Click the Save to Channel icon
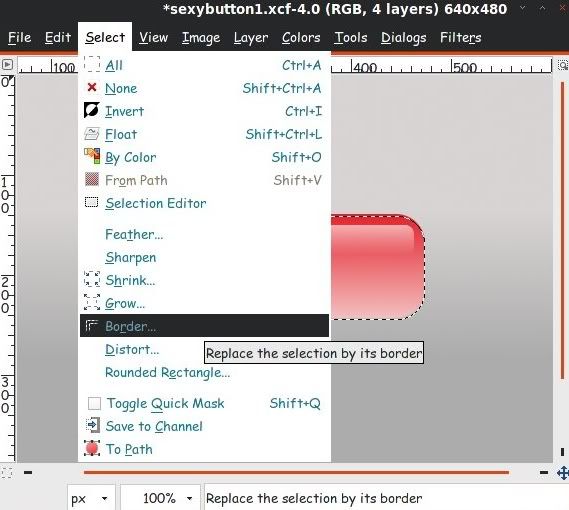This screenshot has width=569, height=510. pyautogui.click(x=93, y=425)
